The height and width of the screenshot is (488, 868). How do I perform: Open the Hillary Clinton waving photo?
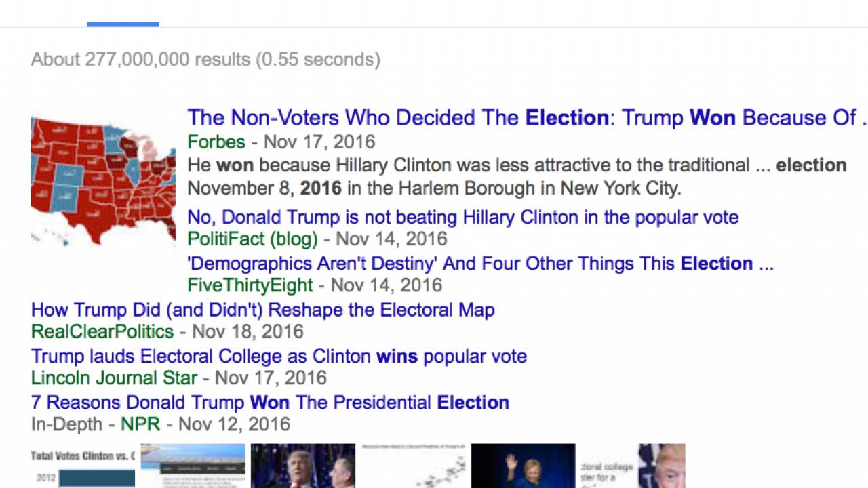coord(523,466)
